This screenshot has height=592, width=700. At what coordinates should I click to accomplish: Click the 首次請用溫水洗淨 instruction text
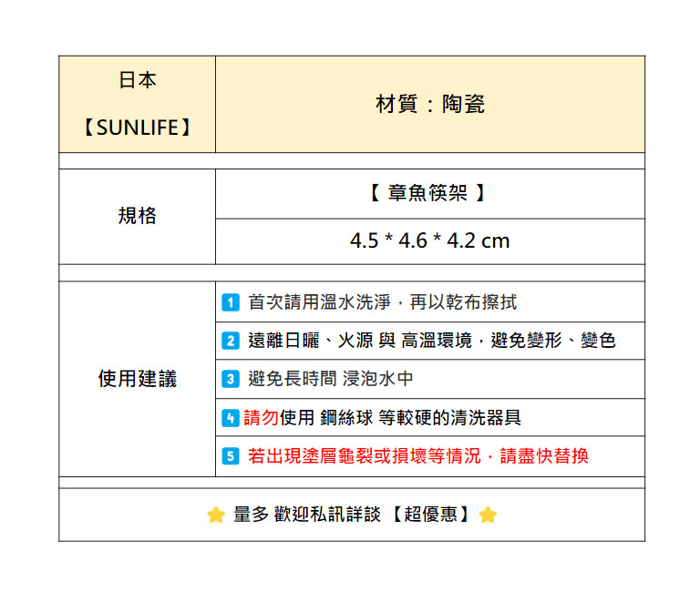pos(383,302)
